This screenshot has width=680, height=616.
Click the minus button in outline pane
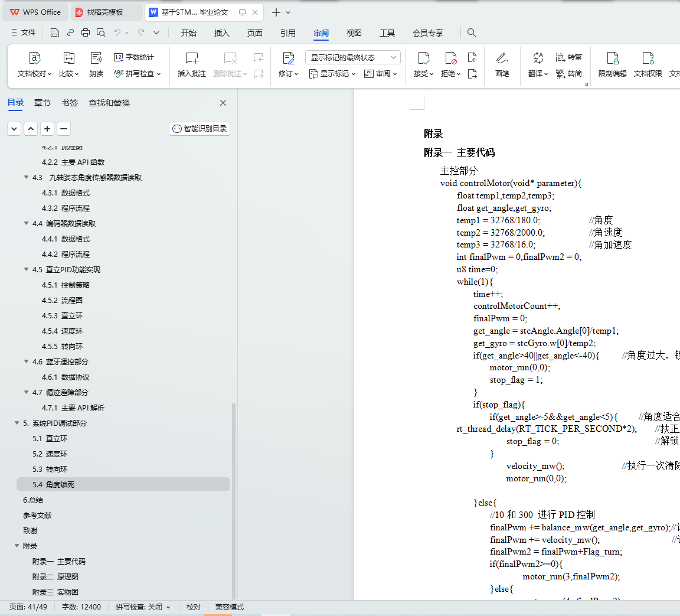(x=64, y=129)
